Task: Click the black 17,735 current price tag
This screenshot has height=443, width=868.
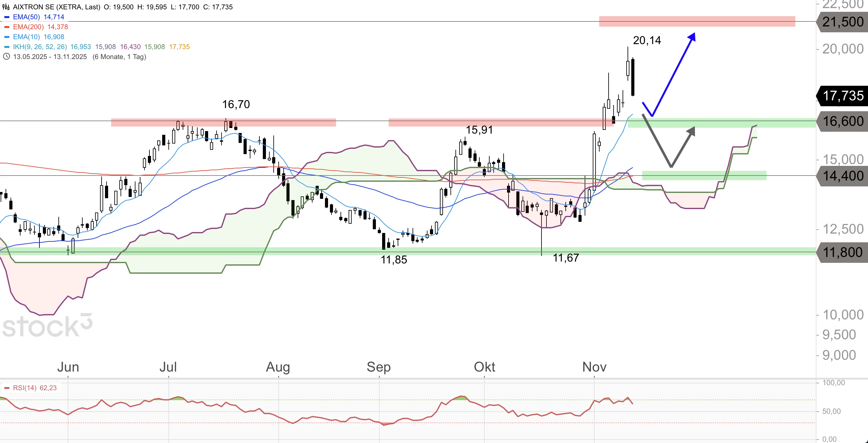Action: click(843, 96)
